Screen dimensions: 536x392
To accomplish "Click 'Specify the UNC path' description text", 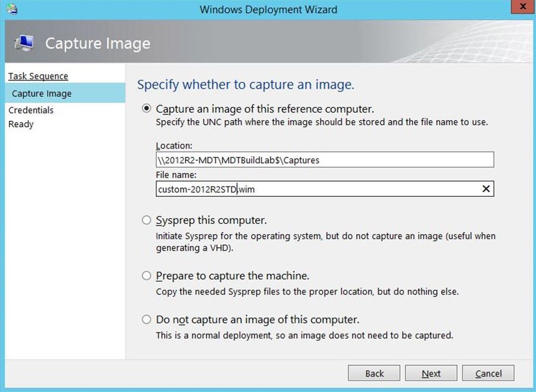I will click(322, 122).
